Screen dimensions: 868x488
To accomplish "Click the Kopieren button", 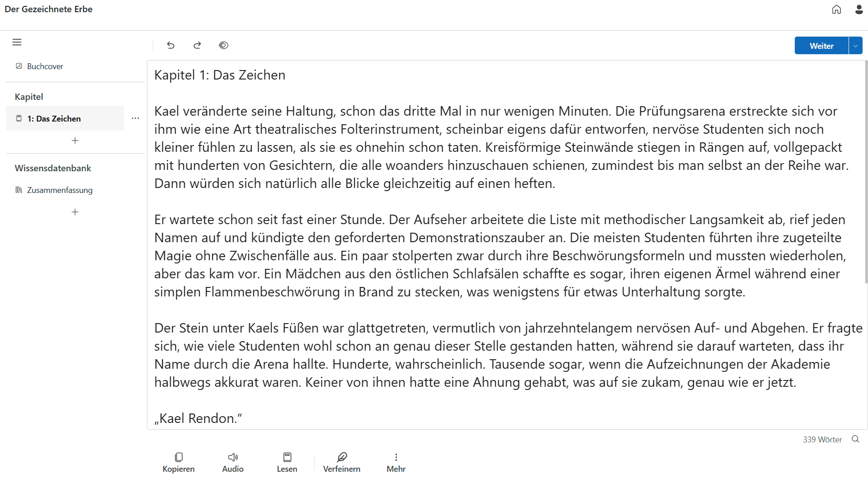I will [x=179, y=462].
